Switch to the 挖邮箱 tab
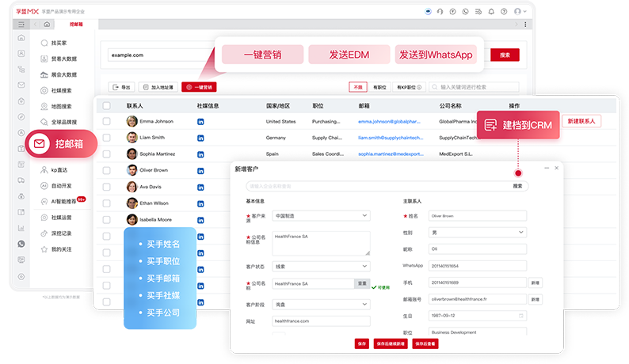Screen dimensions: 629x364 76,25
